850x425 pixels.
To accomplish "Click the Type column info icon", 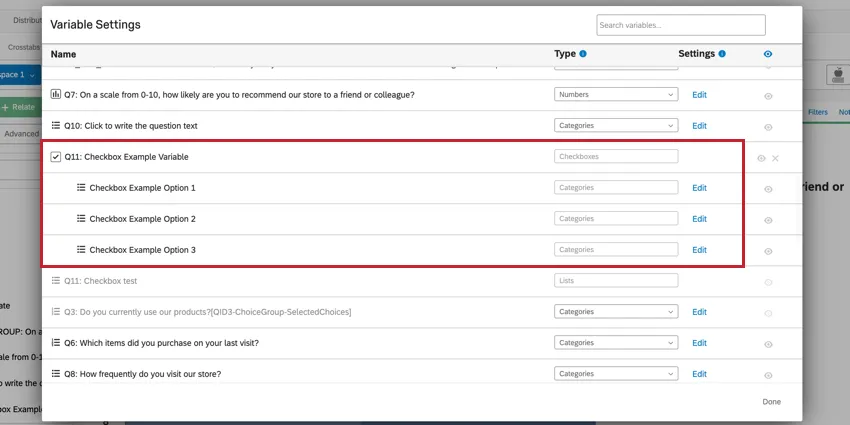I will pos(583,54).
